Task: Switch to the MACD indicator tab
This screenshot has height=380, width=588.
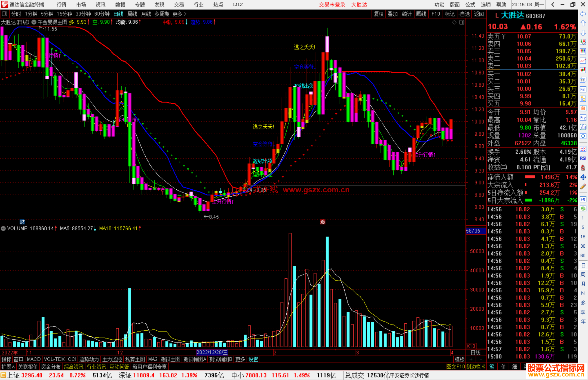Action: (x=34, y=359)
